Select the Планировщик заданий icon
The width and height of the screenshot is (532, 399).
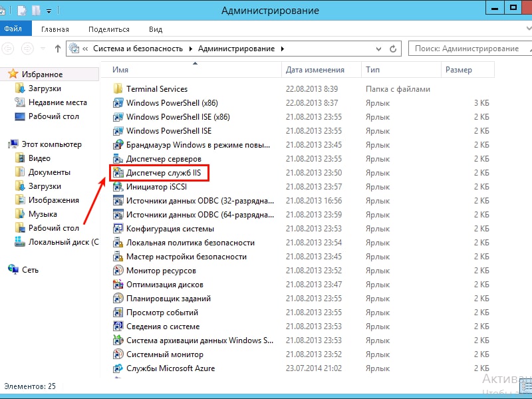(x=118, y=299)
